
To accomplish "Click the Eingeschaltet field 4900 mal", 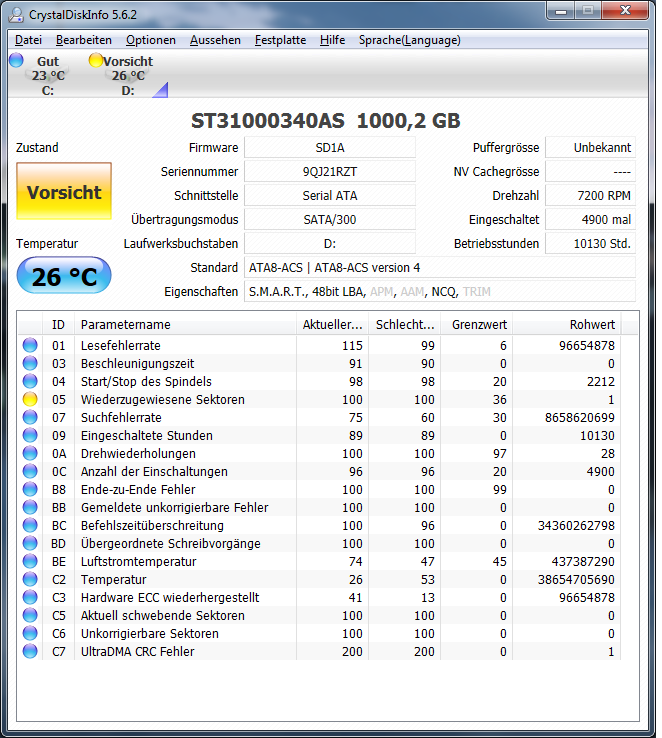I will [590, 219].
